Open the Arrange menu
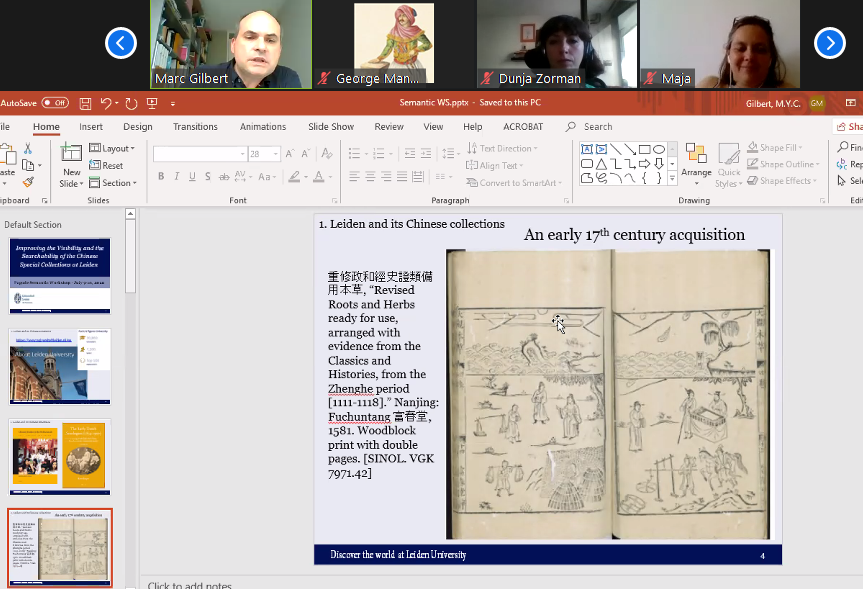The width and height of the screenshot is (863, 589). pos(696,165)
